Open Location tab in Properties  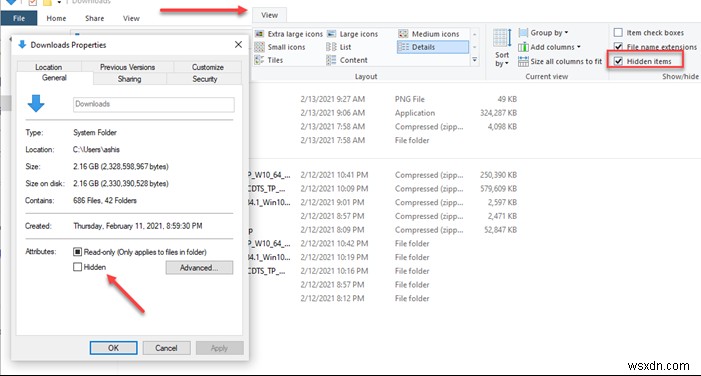[49, 67]
